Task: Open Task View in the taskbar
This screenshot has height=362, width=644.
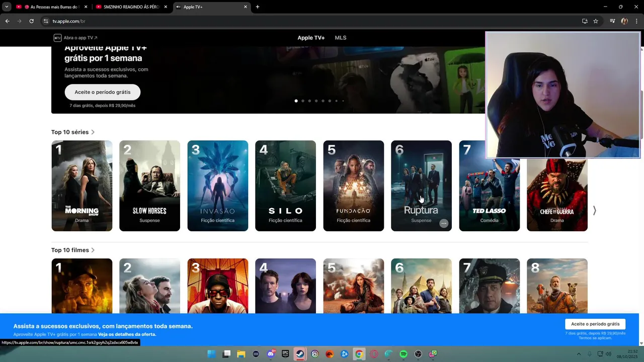Action: (226, 354)
